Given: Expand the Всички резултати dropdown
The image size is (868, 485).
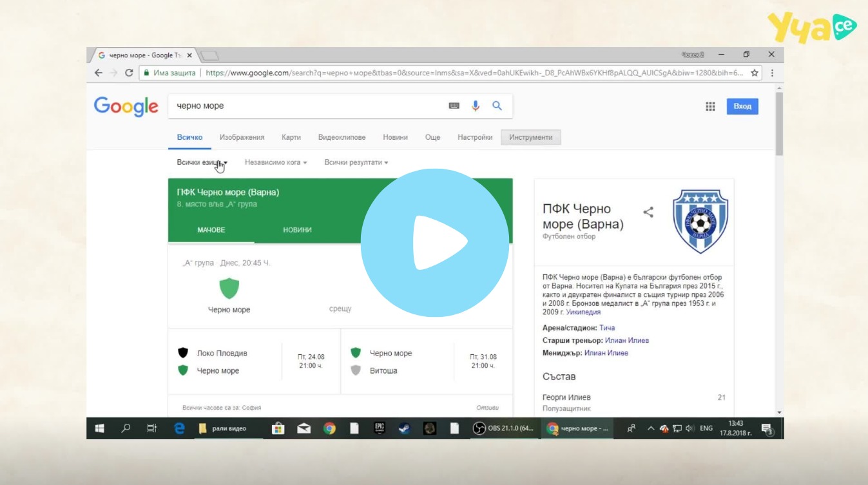Looking at the screenshot, I should pyautogui.click(x=356, y=162).
